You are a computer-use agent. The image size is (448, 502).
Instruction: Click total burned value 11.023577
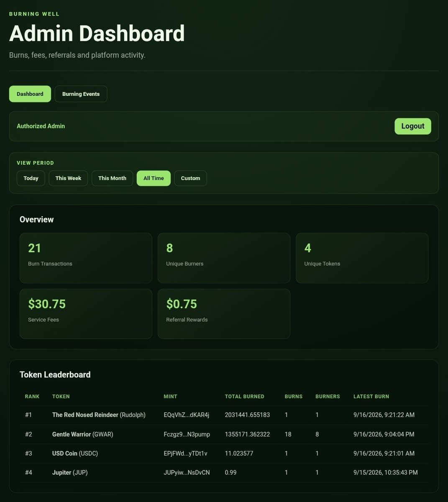pos(239,453)
